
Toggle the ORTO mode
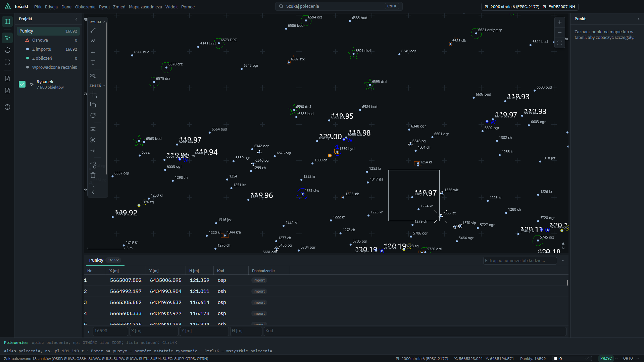pos(628,358)
